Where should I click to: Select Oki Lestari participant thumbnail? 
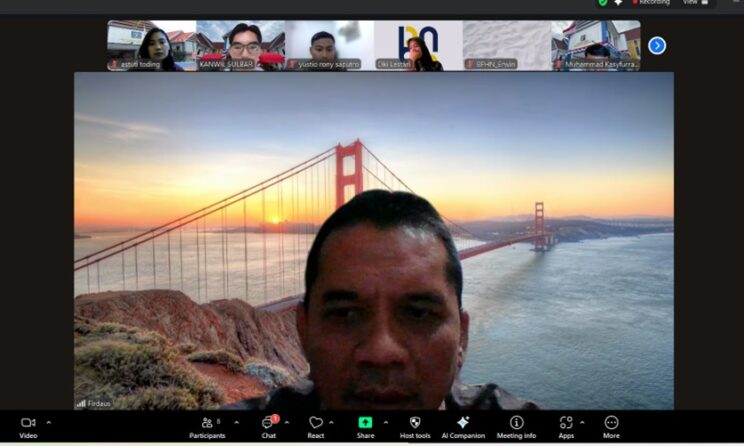coord(418,46)
